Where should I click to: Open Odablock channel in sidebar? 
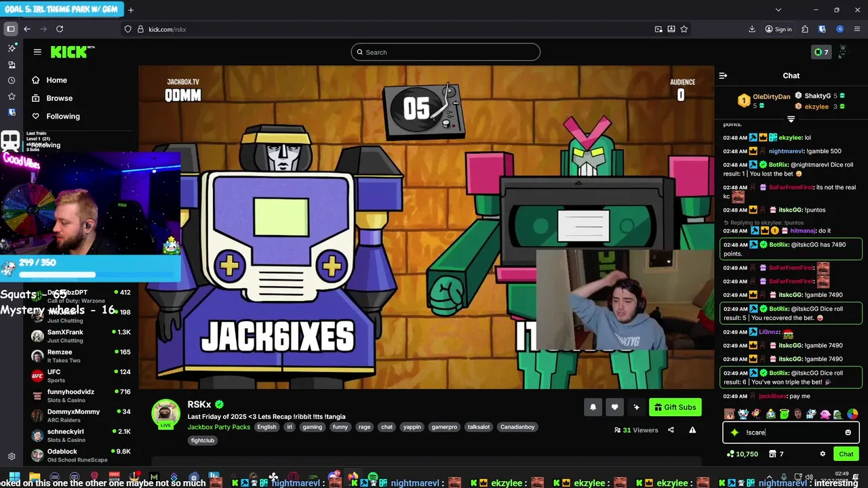81,455
